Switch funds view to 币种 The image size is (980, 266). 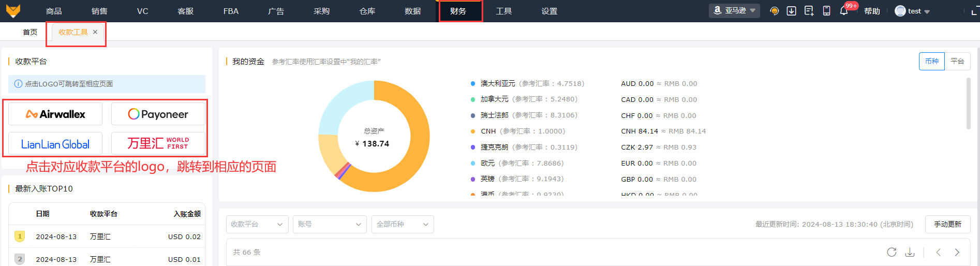click(932, 61)
